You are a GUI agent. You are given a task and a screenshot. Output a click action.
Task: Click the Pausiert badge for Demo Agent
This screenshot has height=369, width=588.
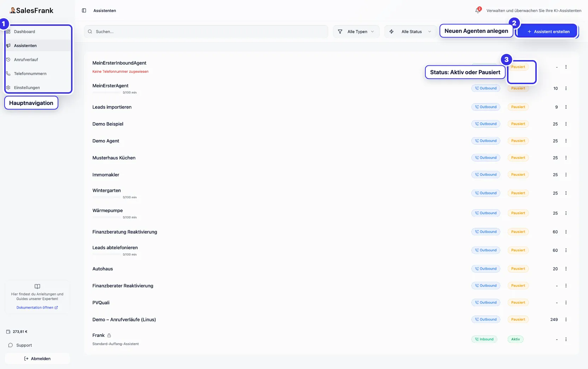tap(518, 141)
